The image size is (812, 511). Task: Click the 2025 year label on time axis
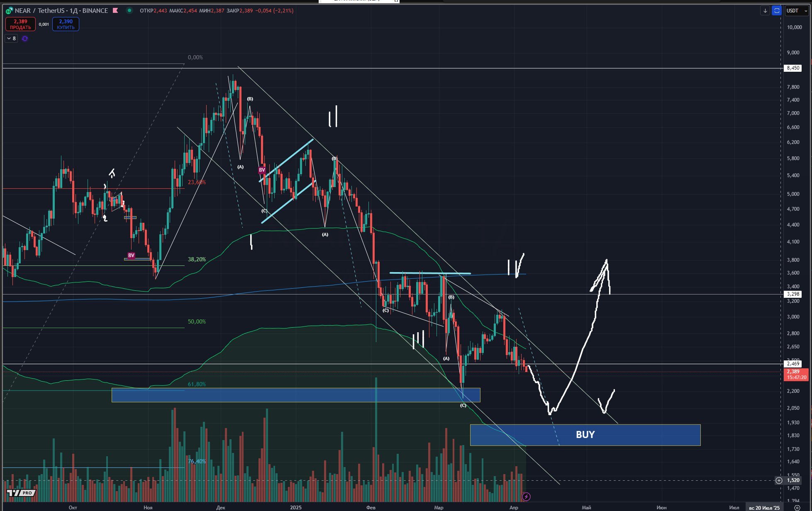coord(296,507)
